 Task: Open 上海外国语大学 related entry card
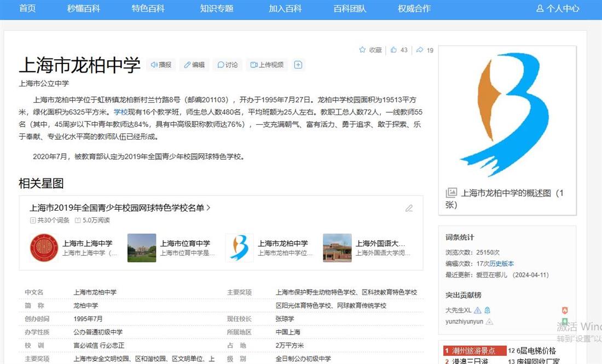380,244
